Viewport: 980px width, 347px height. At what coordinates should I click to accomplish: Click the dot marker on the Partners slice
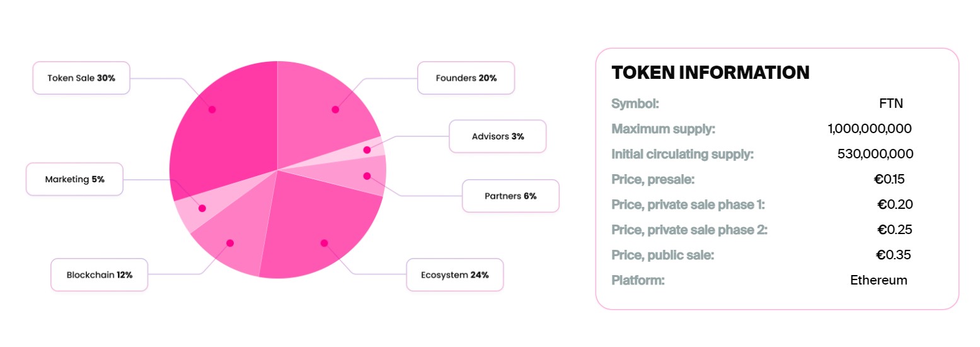pyautogui.click(x=367, y=176)
